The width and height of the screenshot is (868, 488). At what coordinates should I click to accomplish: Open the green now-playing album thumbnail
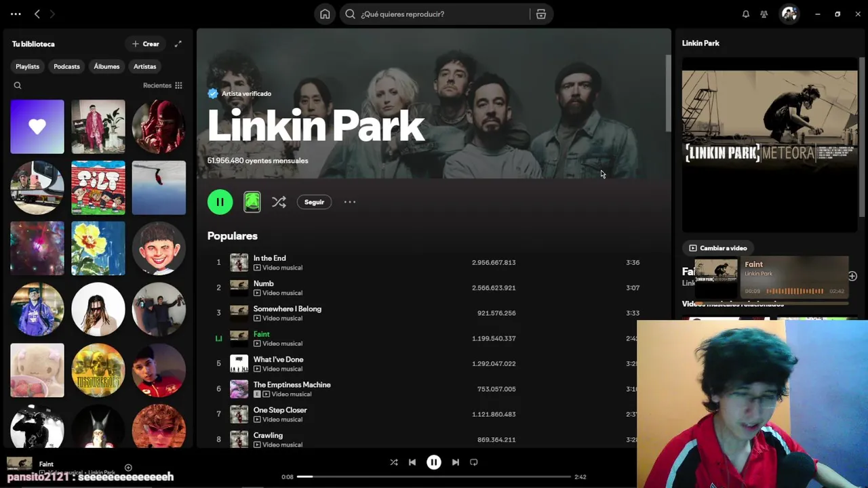[252, 202]
